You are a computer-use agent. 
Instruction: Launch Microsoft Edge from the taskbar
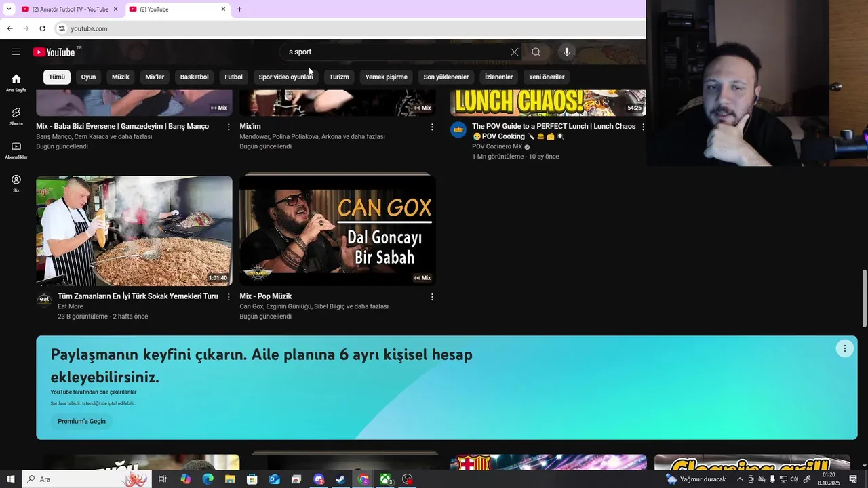(x=208, y=479)
